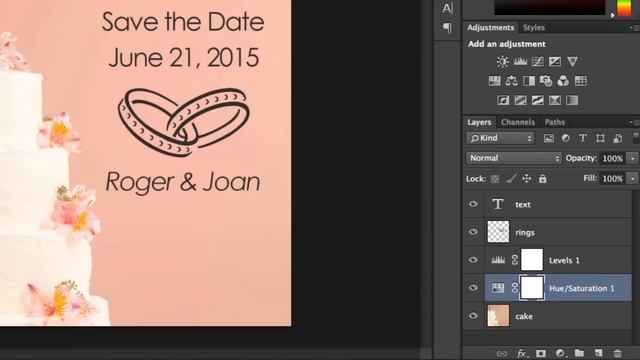Delete the selected layer with trash icon

coord(618,353)
